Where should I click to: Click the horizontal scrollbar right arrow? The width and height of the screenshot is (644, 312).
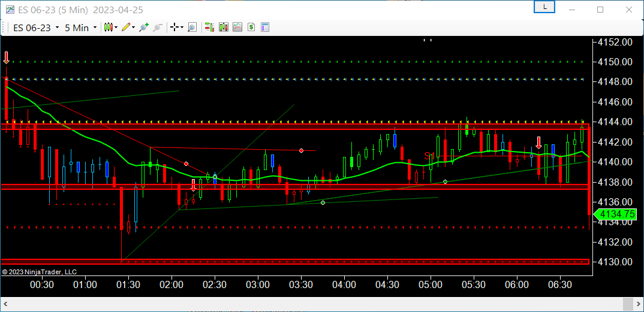[x=637, y=304]
